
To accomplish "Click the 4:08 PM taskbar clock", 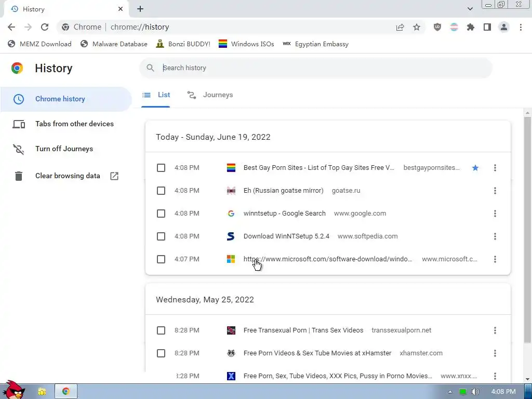I will click(x=503, y=392).
